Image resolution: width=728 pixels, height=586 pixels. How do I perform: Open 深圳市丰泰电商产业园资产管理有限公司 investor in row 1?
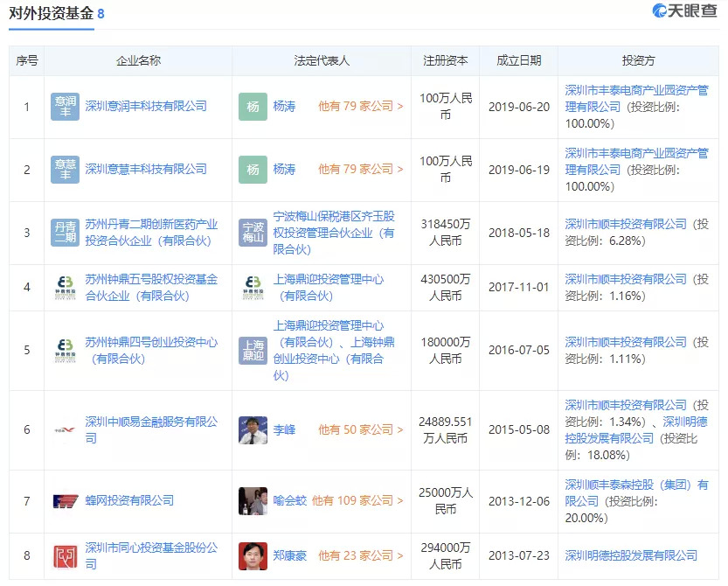point(636,99)
